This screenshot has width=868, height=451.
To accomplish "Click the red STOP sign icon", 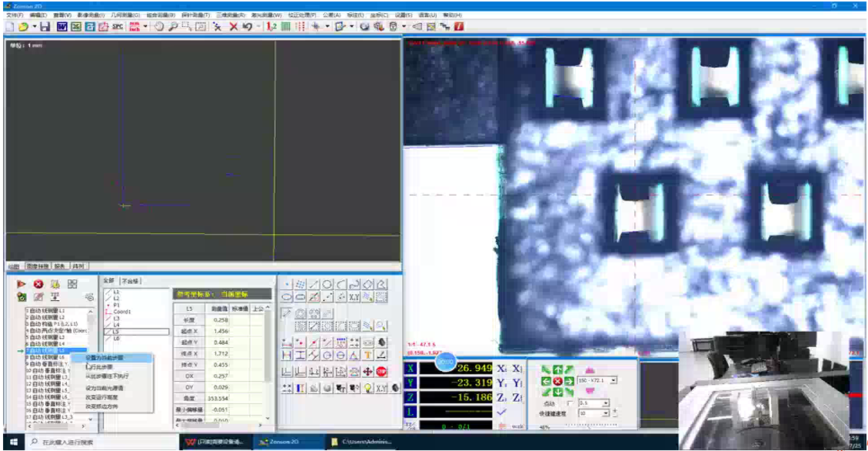I will (381, 372).
